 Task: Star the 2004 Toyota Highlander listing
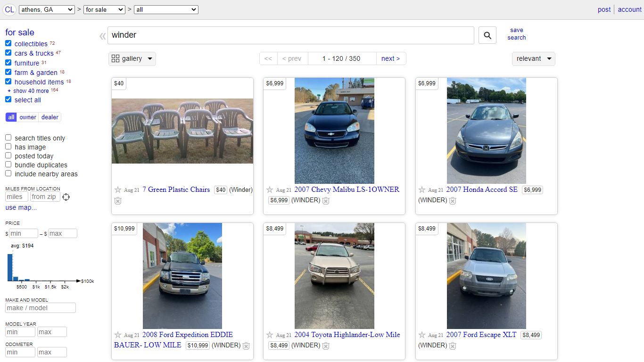click(x=270, y=335)
